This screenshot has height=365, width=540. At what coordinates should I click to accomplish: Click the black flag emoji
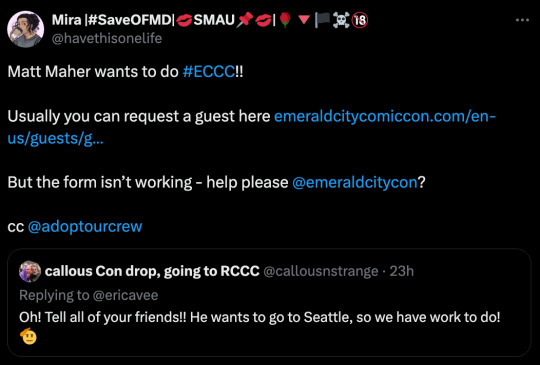coord(322,20)
